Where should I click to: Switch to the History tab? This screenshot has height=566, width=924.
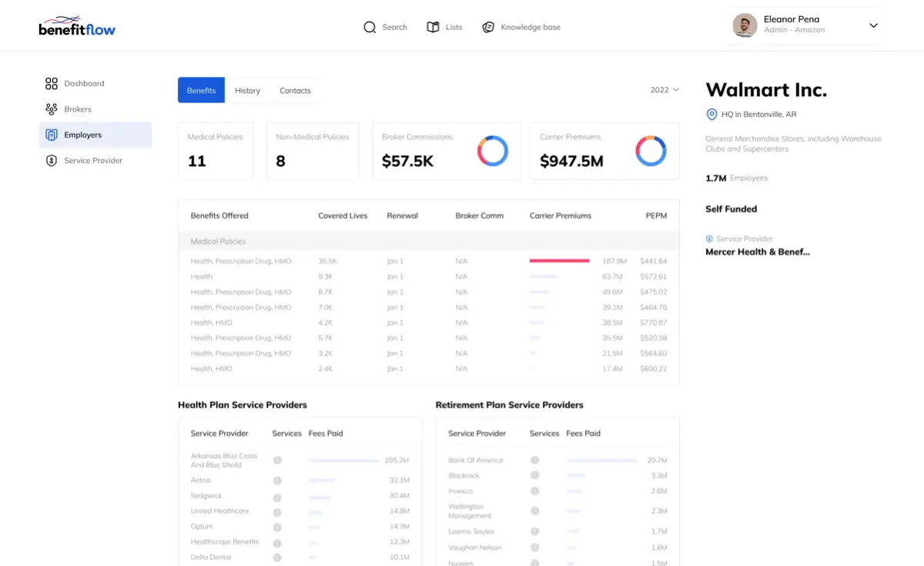click(247, 90)
